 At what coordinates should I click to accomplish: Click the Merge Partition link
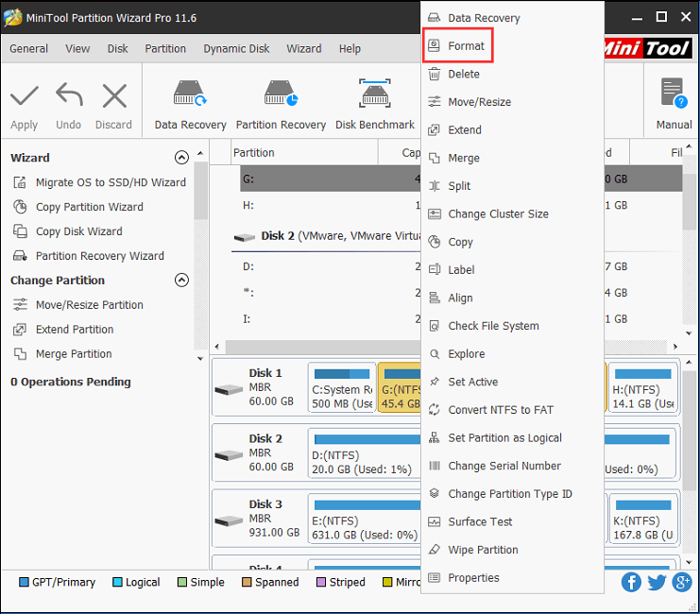tap(73, 354)
